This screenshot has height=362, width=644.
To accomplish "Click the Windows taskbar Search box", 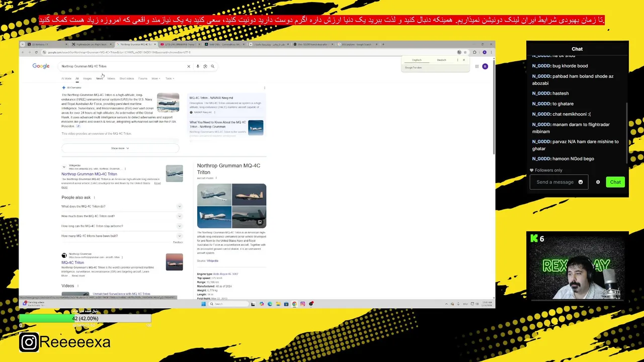I will [229, 304].
